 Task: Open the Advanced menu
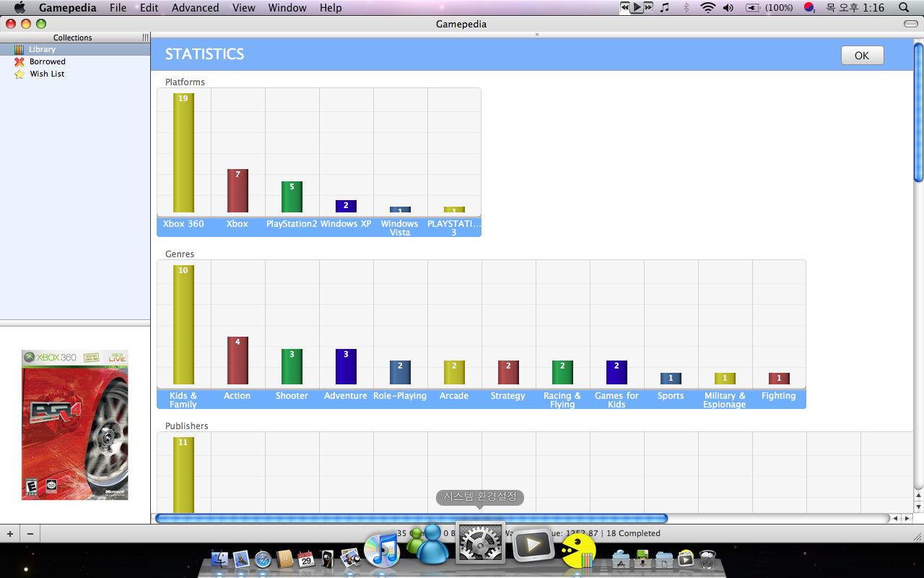click(196, 8)
